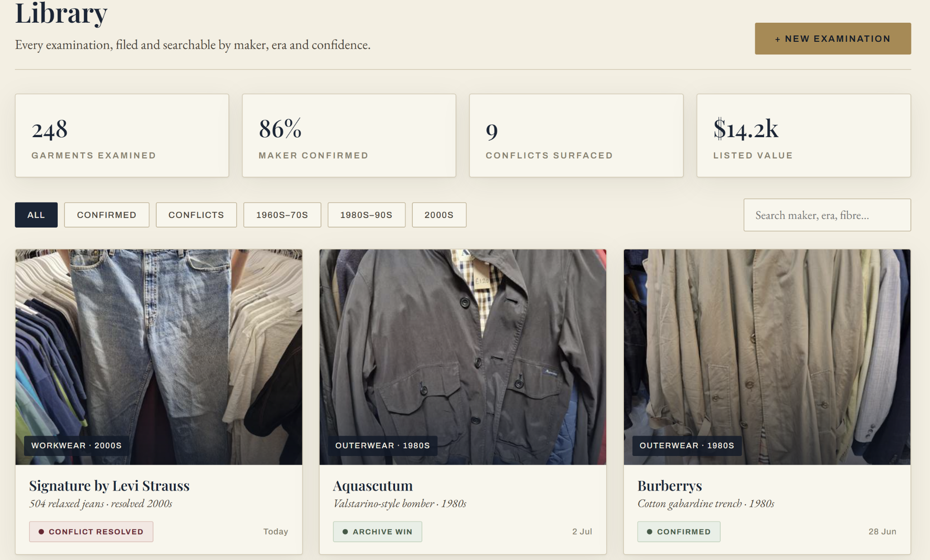The image size is (930, 560).
Task: Click the Workwear · 2000s tag
Action: (76, 446)
